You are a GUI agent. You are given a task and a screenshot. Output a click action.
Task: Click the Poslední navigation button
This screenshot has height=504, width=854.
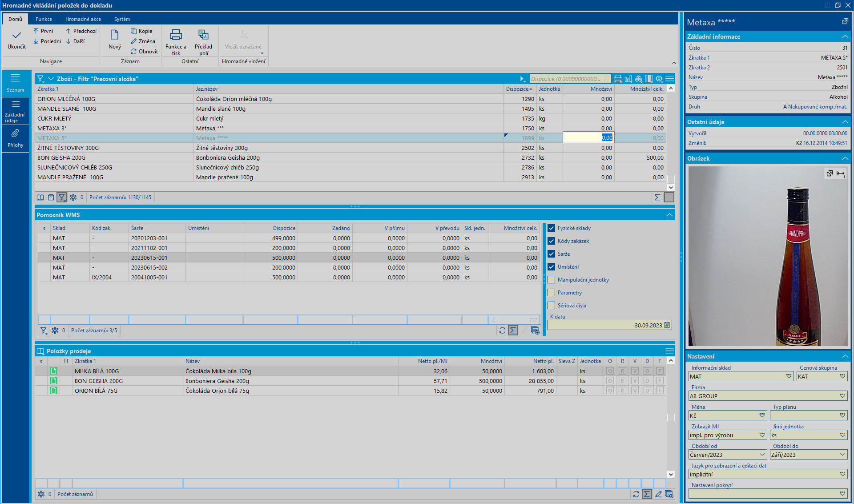coord(47,41)
